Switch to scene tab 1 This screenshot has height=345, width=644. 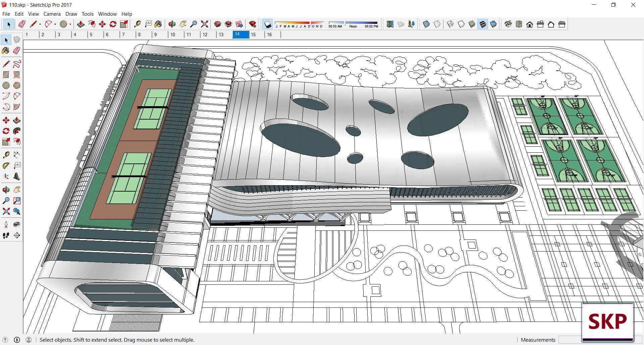pyautogui.click(x=31, y=34)
